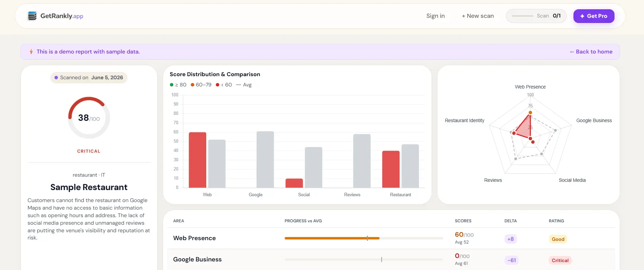The height and width of the screenshot is (270, 644).
Task: Click the purple dot beside Scanned on date
Action: click(56, 78)
